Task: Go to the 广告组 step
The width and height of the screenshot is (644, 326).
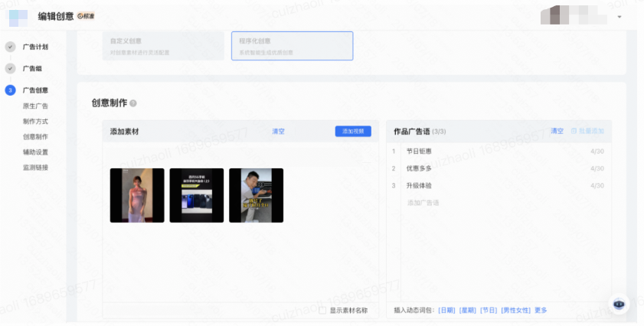Action: coord(32,69)
